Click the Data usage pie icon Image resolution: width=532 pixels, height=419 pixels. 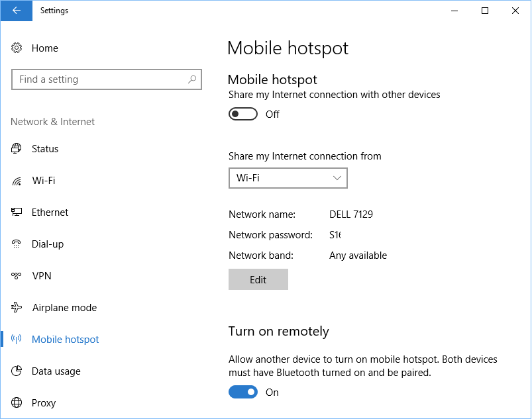(17, 371)
